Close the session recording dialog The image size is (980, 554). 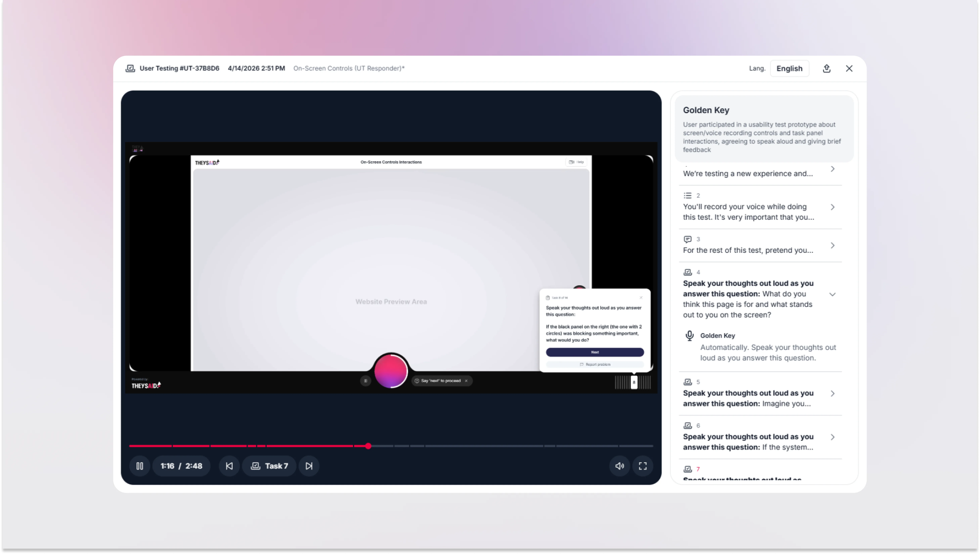(849, 69)
